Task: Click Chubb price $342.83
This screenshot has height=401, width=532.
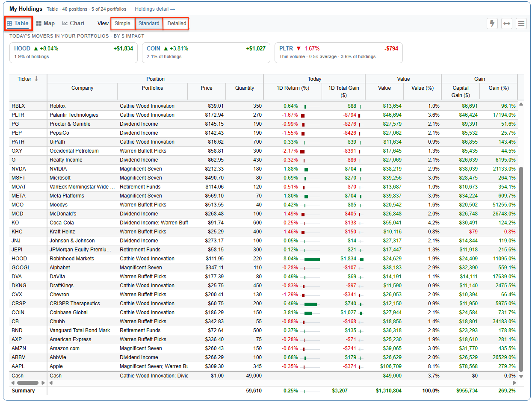Action: pyautogui.click(x=214, y=321)
